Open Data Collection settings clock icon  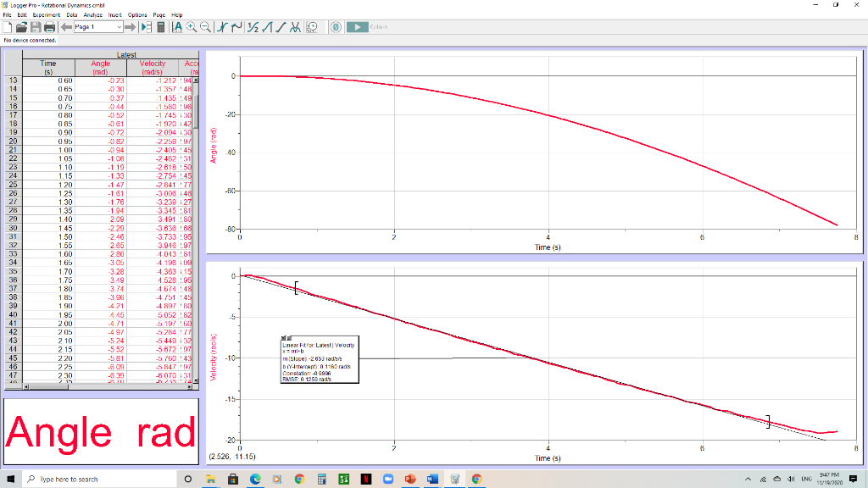312,27
